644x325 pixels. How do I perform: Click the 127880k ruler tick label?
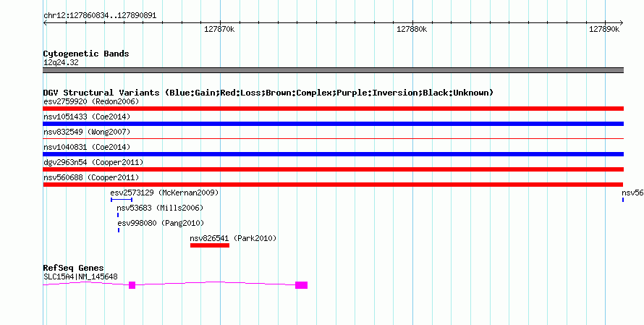pos(412,29)
